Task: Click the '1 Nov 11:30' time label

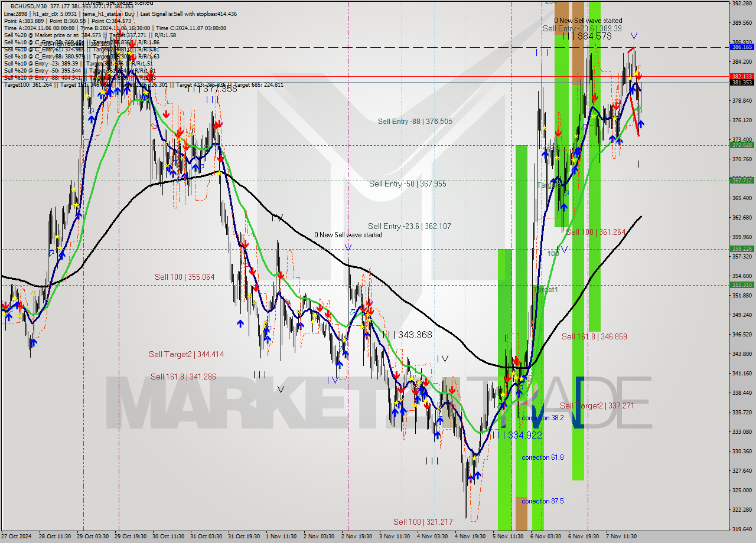Action: 281,537
